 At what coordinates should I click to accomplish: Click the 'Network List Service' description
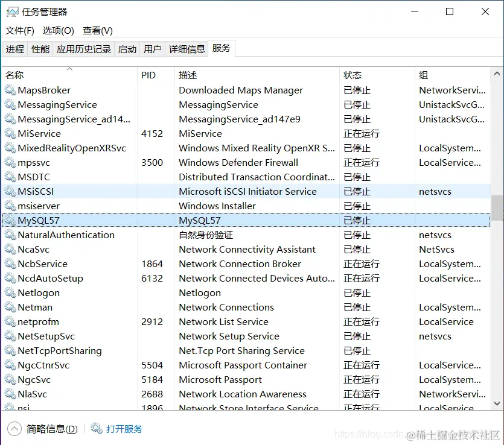coord(224,321)
